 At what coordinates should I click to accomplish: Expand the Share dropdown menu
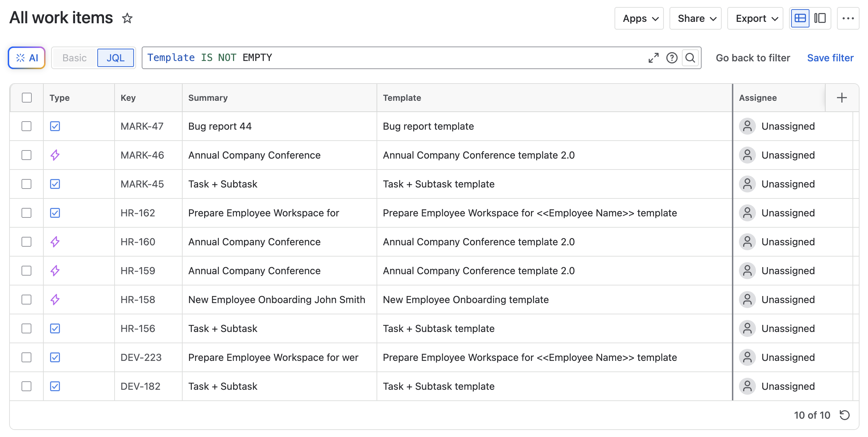coord(695,18)
